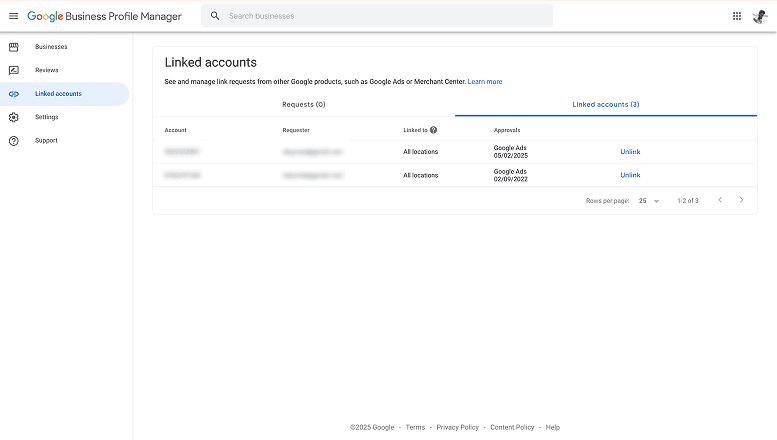This screenshot has height=440, width=777.
Task: Unlink the account approved 02/09/2022
Action: [x=630, y=175]
